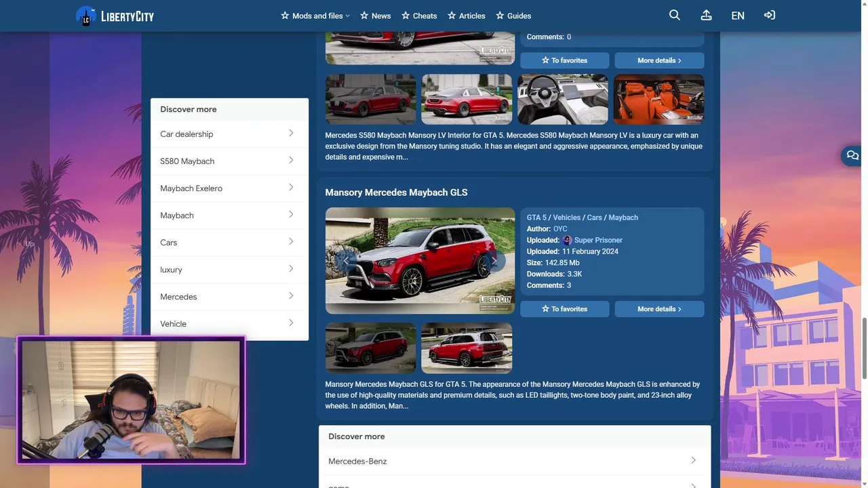Open Super Prisoner uploader profile
868x488 pixels.
coord(598,240)
